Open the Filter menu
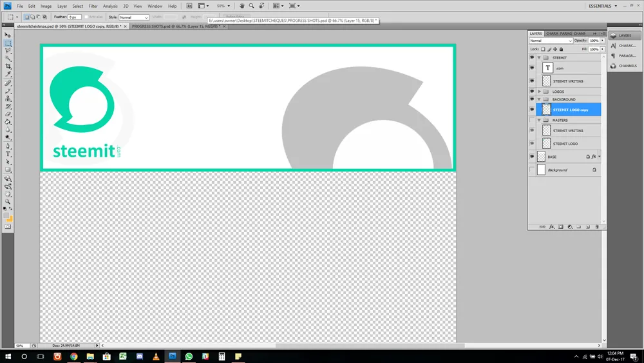The image size is (644, 363). pos(93,6)
